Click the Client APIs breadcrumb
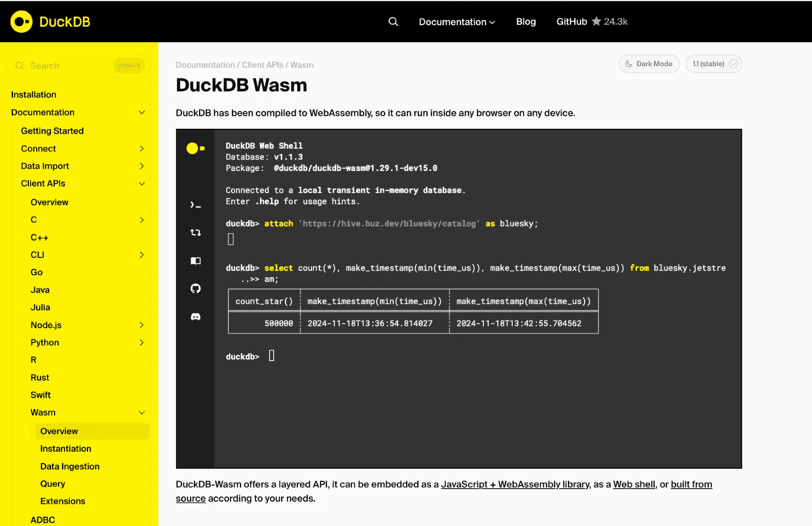The height and width of the screenshot is (526, 812). click(262, 65)
